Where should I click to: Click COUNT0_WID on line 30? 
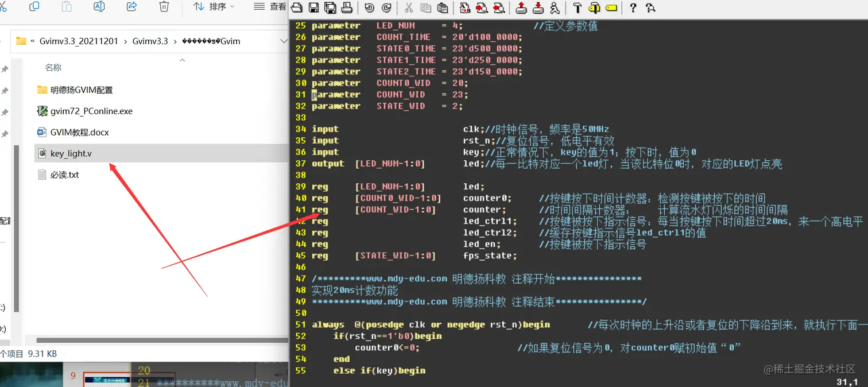[x=404, y=83]
